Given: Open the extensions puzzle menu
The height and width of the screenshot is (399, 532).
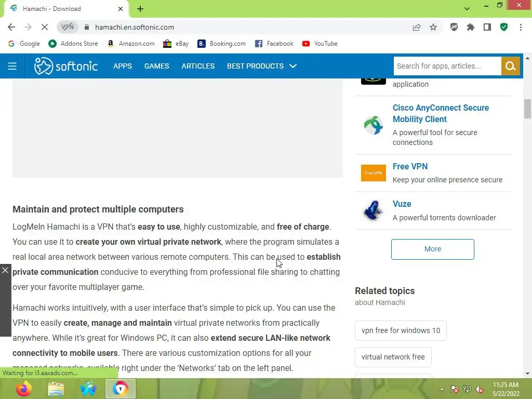Looking at the screenshot, I should [471, 27].
